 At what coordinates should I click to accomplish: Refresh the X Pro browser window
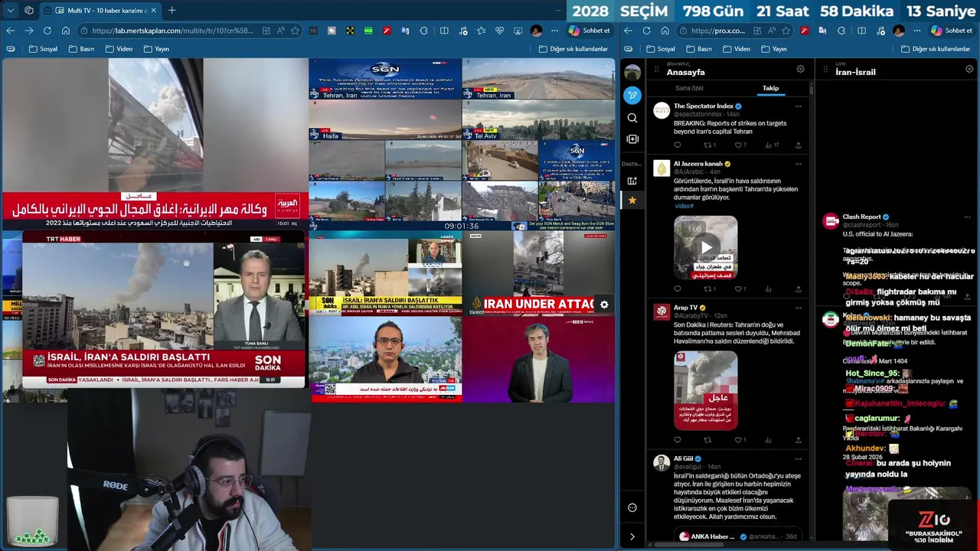(x=646, y=31)
